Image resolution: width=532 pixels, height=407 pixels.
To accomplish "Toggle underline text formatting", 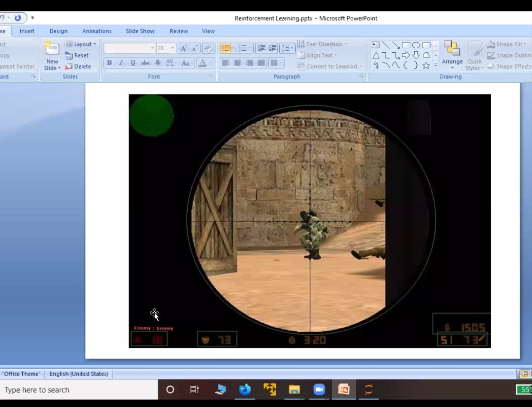I will [x=133, y=63].
